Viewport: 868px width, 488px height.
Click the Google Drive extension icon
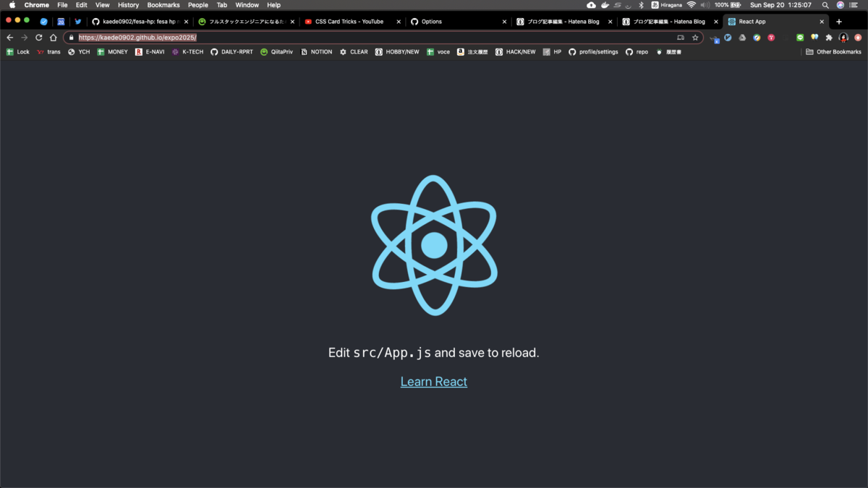tap(742, 38)
